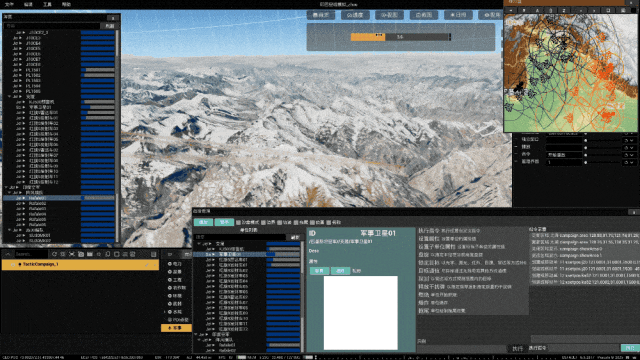This screenshot has width=640, height=360.
Task: Click the crossed-arrows icon in campaign toolbar
Action: pos(72,254)
